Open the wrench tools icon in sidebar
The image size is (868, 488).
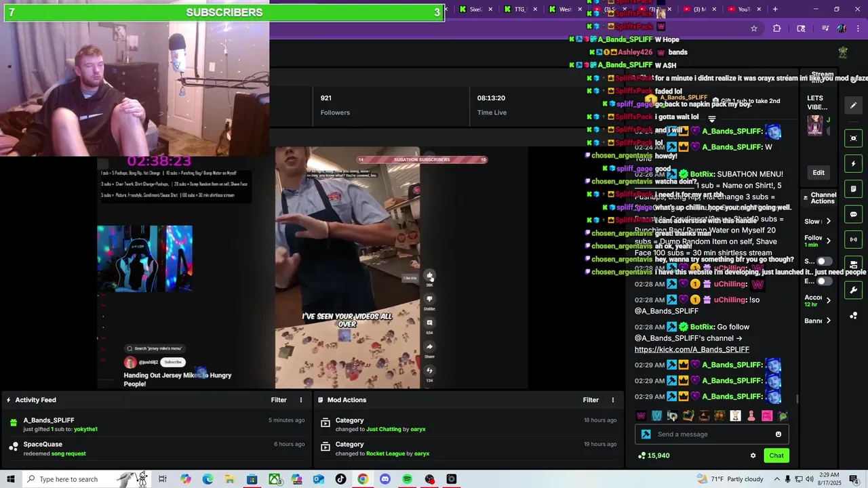pos(853,290)
